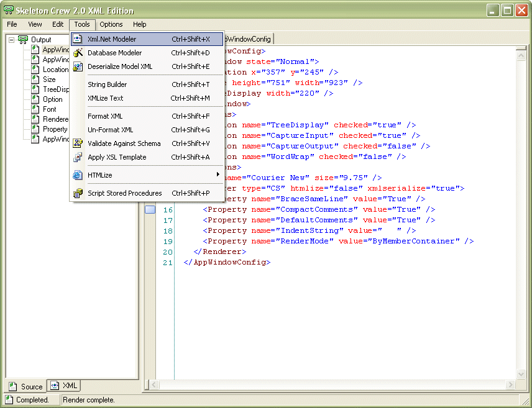The width and height of the screenshot is (532, 408).
Task: Click the Xml.Net Modeler menu icon
Action: (x=78, y=39)
